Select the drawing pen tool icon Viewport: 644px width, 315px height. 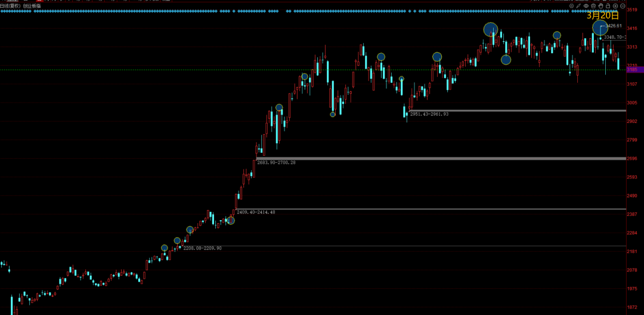[578, 6]
